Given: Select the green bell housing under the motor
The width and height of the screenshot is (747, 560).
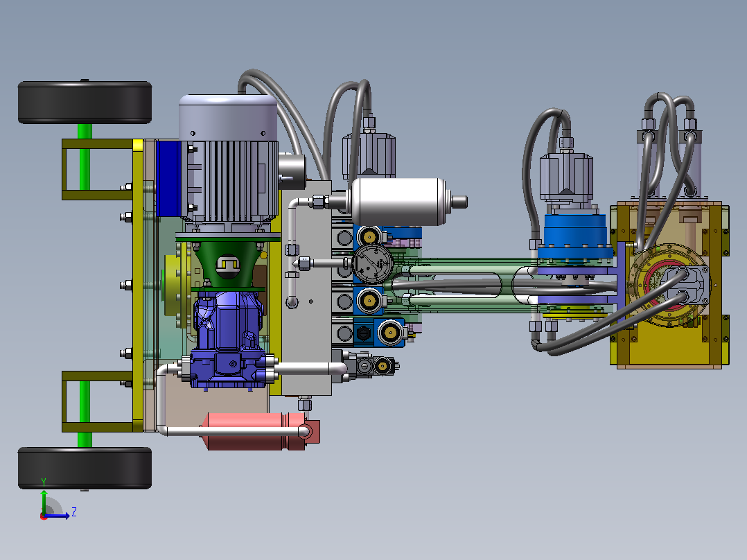Looking at the screenshot, I should click(228, 263).
